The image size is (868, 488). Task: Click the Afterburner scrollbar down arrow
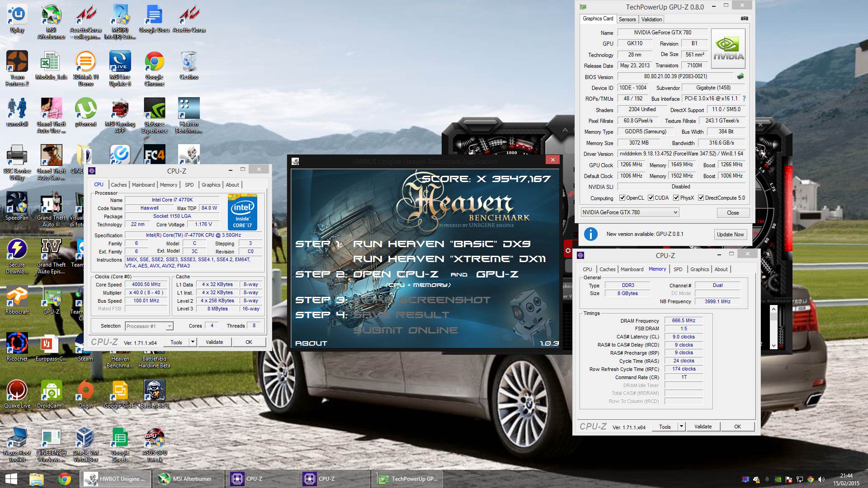[x=774, y=345]
